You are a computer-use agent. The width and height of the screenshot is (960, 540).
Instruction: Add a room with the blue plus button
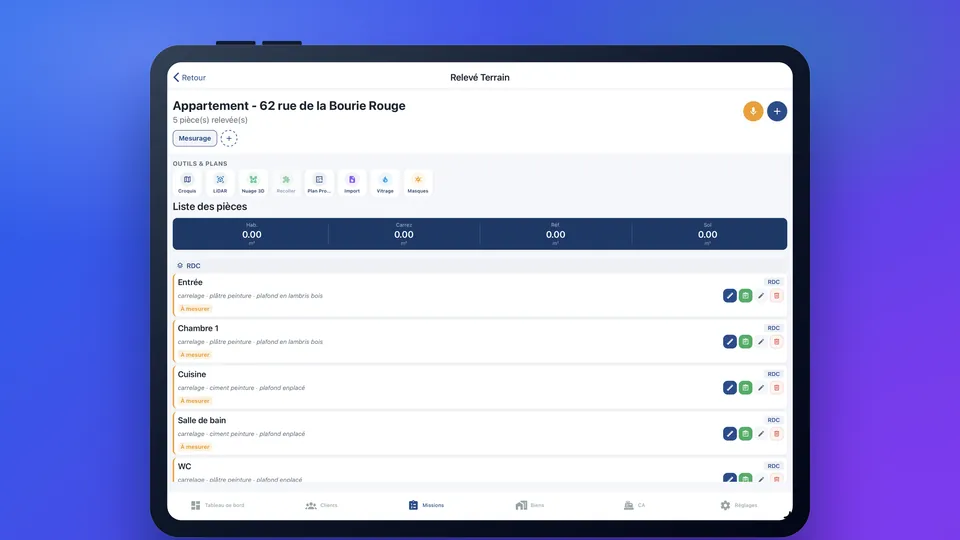(x=777, y=111)
